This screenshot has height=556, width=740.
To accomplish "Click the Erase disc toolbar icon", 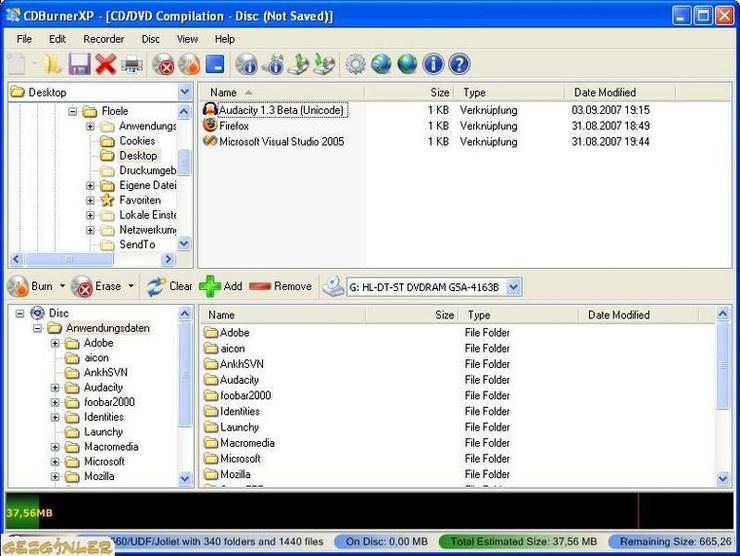I will click(163, 64).
